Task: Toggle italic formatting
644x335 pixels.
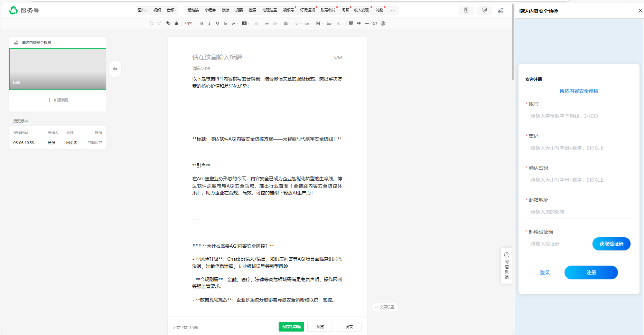Action: tap(210, 23)
